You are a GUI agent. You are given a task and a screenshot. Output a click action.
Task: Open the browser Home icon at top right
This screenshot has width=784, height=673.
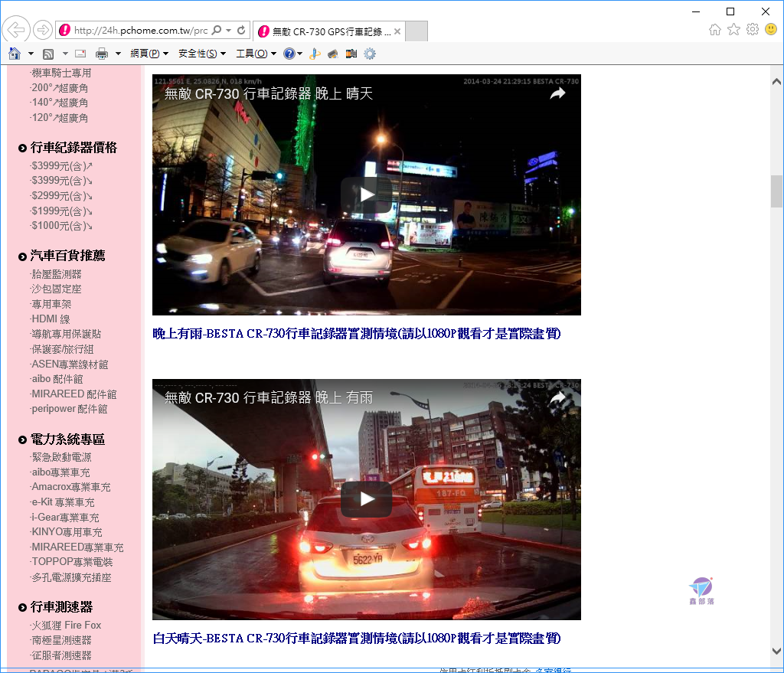coord(715,30)
